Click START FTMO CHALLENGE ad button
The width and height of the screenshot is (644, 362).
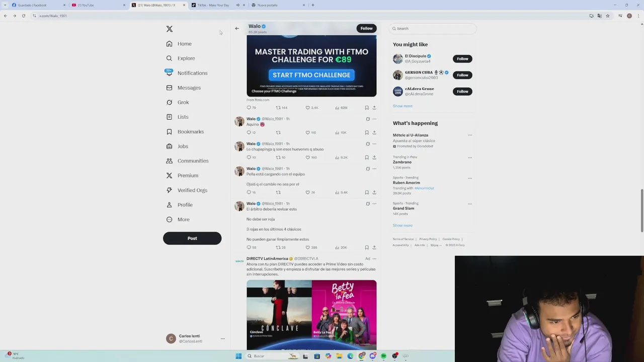tap(311, 75)
